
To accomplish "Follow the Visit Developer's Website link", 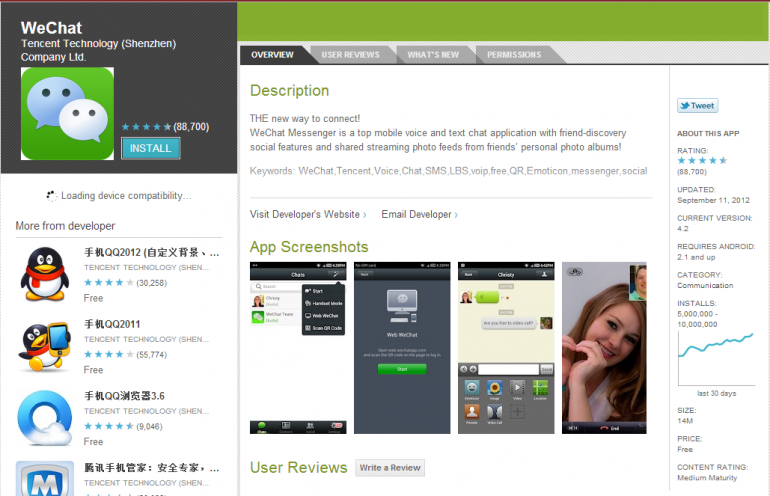I will coord(307,214).
